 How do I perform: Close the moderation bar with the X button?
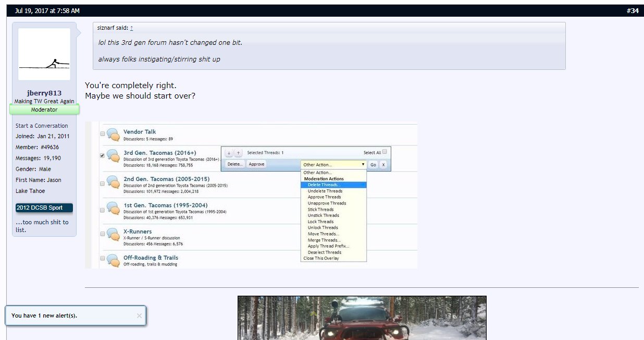tap(383, 164)
